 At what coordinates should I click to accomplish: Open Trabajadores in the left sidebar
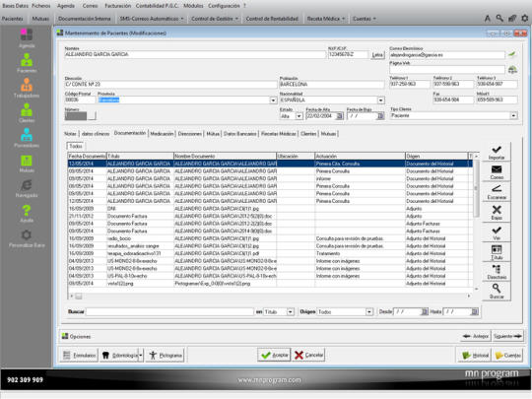coord(27,88)
